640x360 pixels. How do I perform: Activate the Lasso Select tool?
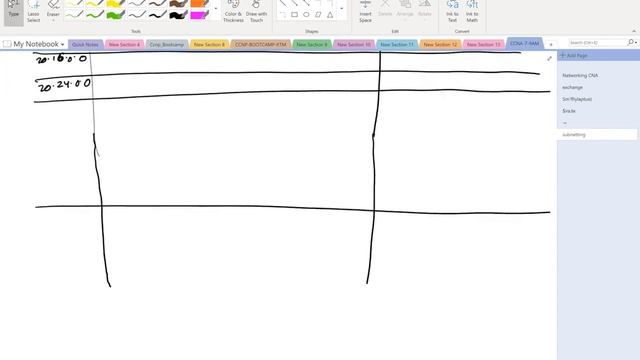click(33, 11)
